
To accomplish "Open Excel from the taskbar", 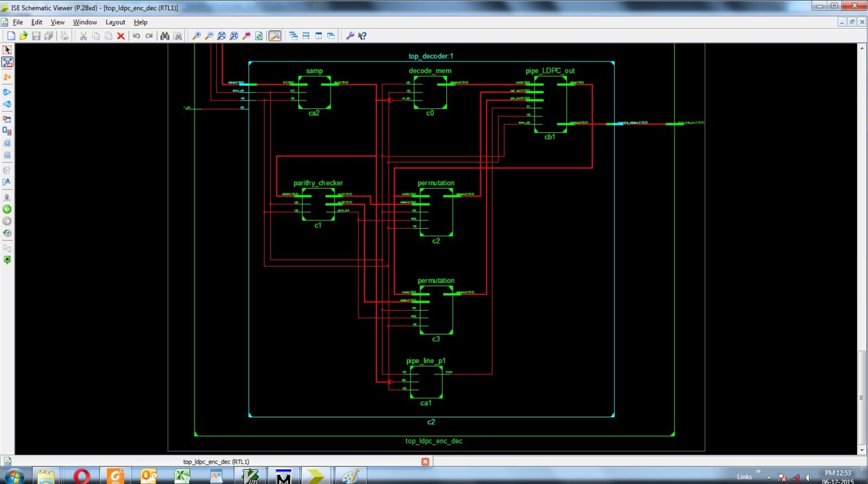I will pyautogui.click(x=181, y=475).
